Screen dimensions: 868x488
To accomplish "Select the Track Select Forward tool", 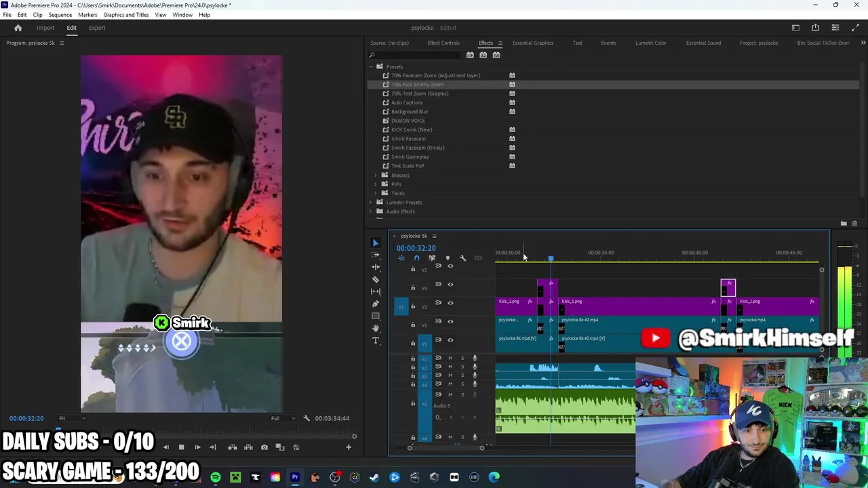I will [376, 255].
